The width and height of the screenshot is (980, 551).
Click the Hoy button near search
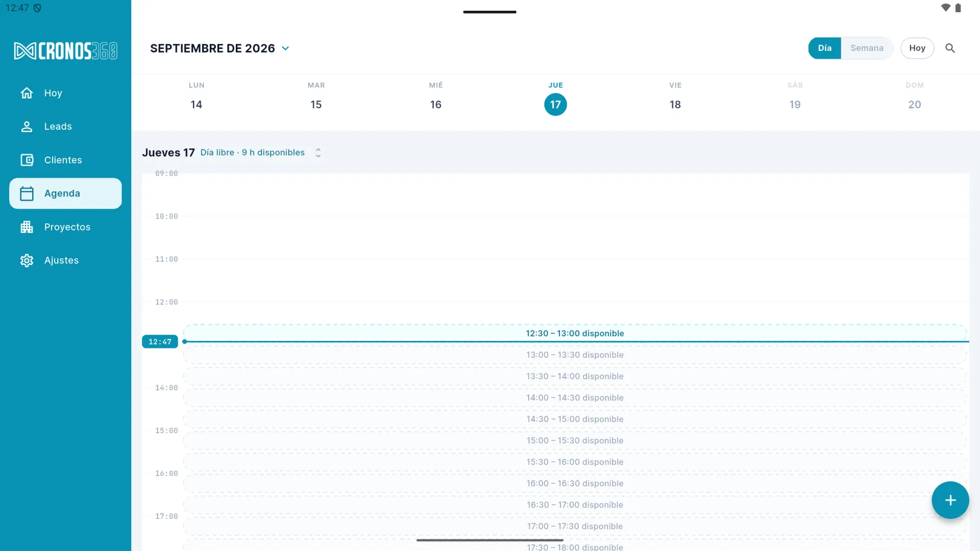(917, 48)
